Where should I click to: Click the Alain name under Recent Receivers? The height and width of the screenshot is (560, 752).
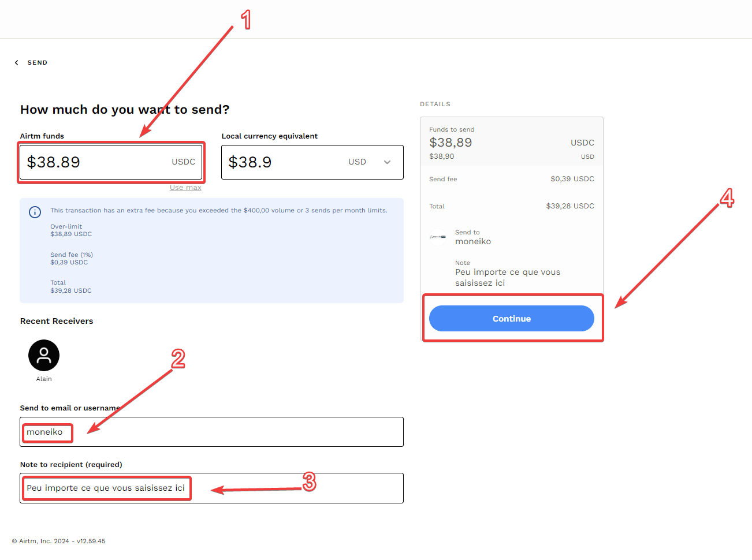(44, 379)
